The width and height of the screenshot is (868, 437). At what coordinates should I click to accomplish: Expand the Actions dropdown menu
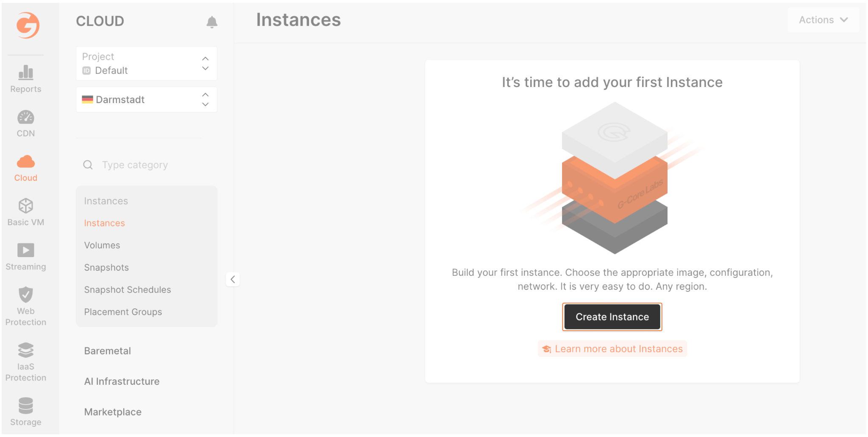(x=823, y=20)
